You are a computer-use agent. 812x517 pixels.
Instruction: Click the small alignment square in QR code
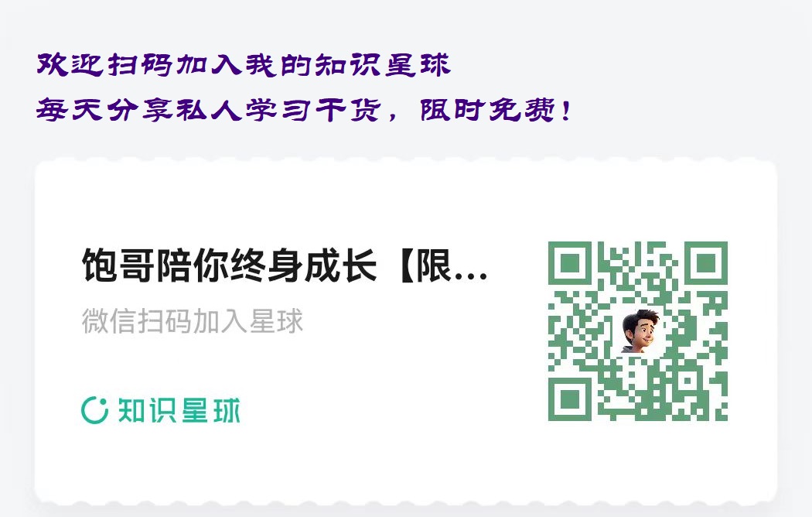click(687, 381)
